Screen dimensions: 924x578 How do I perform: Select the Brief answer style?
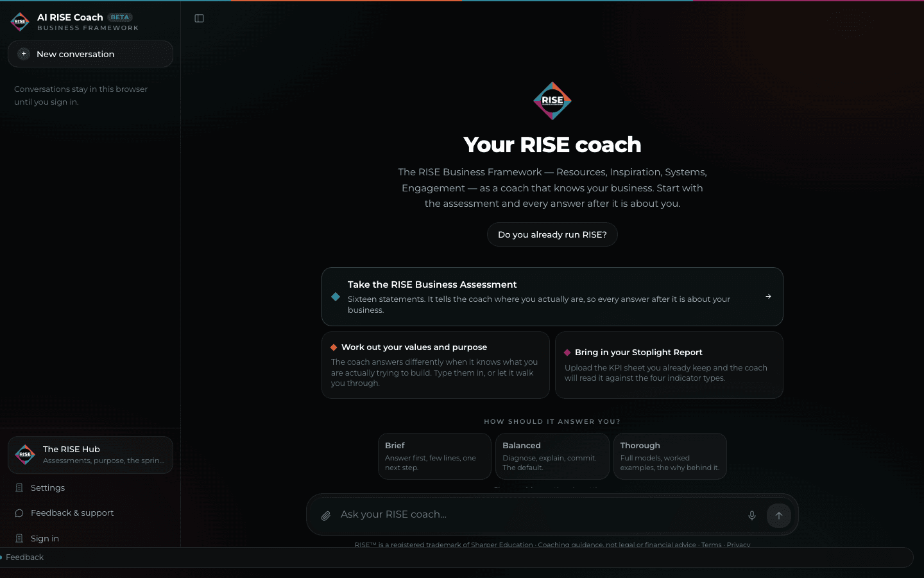[x=434, y=456]
